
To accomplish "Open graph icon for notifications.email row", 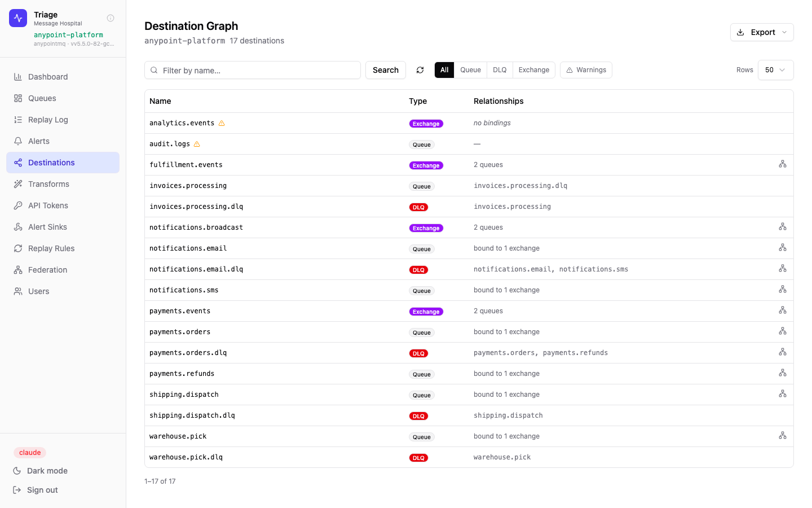I will pos(783,248).
